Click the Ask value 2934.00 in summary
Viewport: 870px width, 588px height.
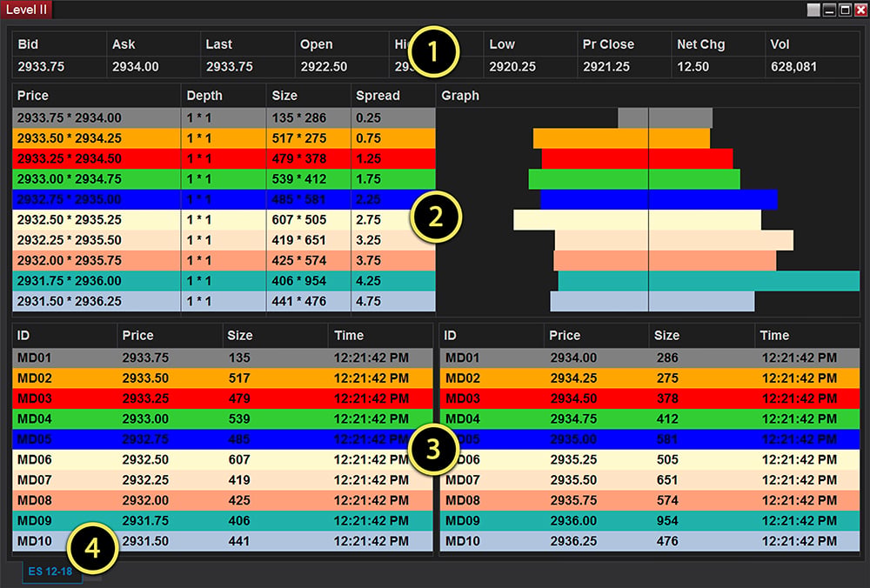point(136,67)
